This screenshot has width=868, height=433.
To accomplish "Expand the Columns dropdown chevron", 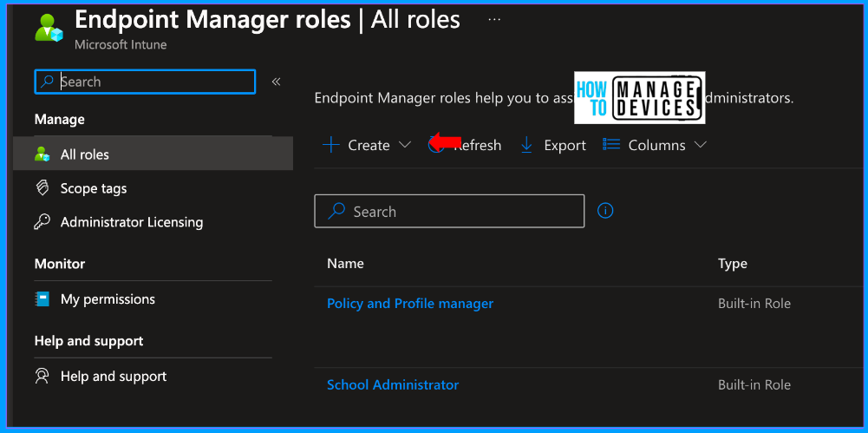I will tap(701, 145).
